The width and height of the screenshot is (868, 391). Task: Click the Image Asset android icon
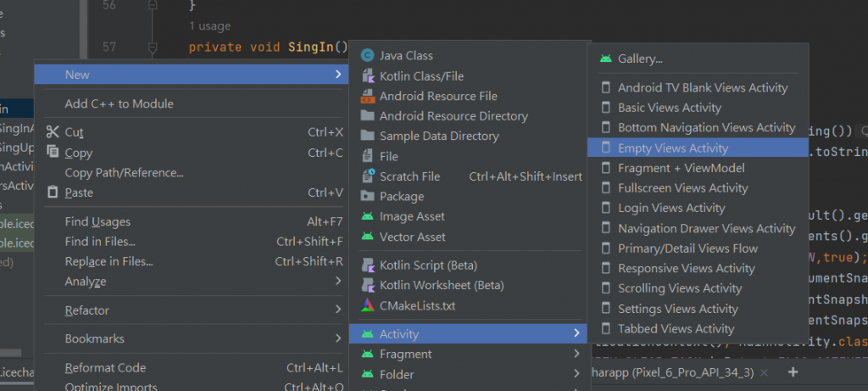[x=367, y=216]
